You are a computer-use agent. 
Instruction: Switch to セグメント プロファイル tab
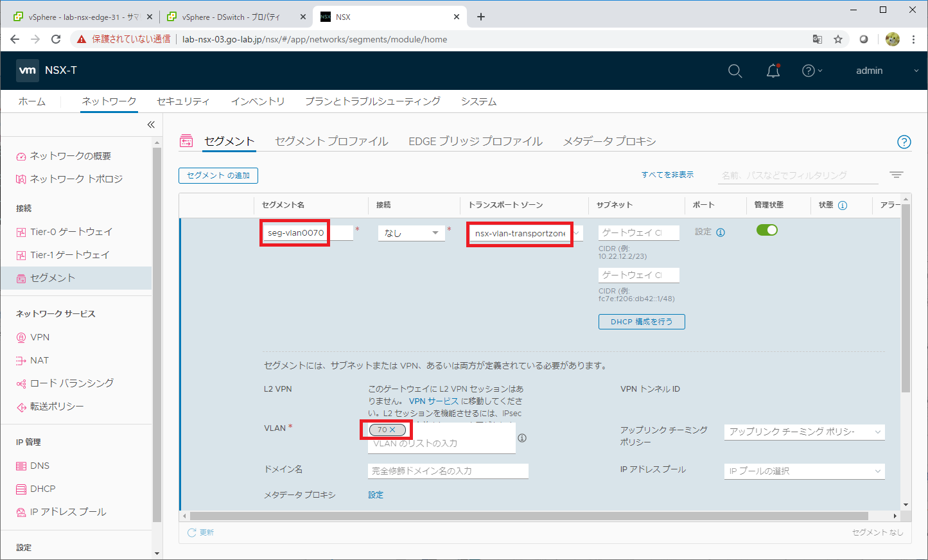(x=331, y=141)
